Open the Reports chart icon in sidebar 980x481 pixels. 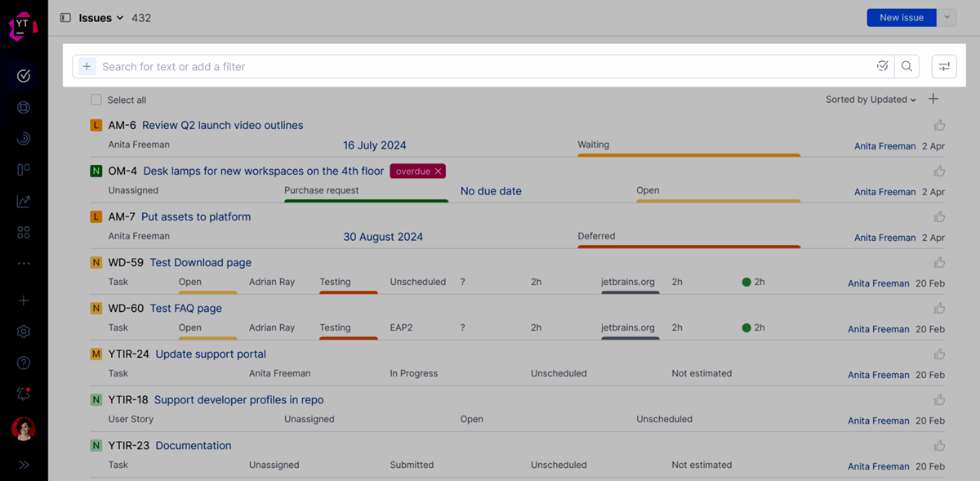pos(23,201)
